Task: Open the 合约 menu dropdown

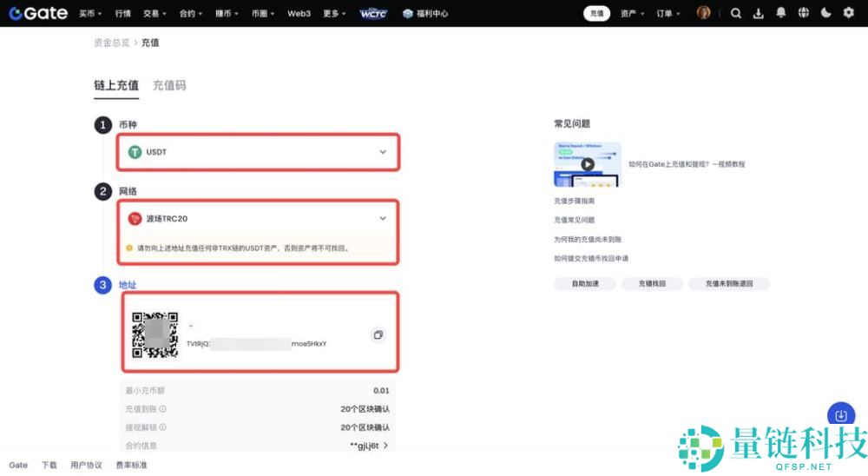Action: click(x=190, y=13)
